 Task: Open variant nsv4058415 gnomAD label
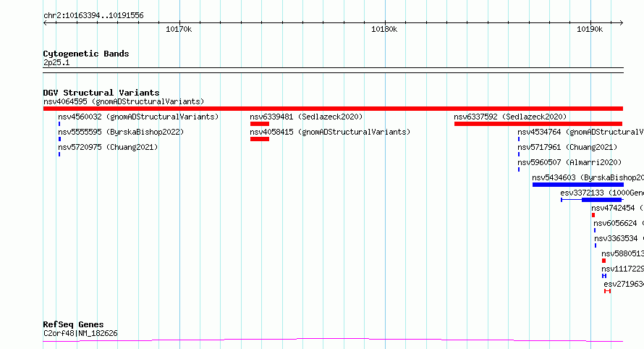click(x=330, y=132)
